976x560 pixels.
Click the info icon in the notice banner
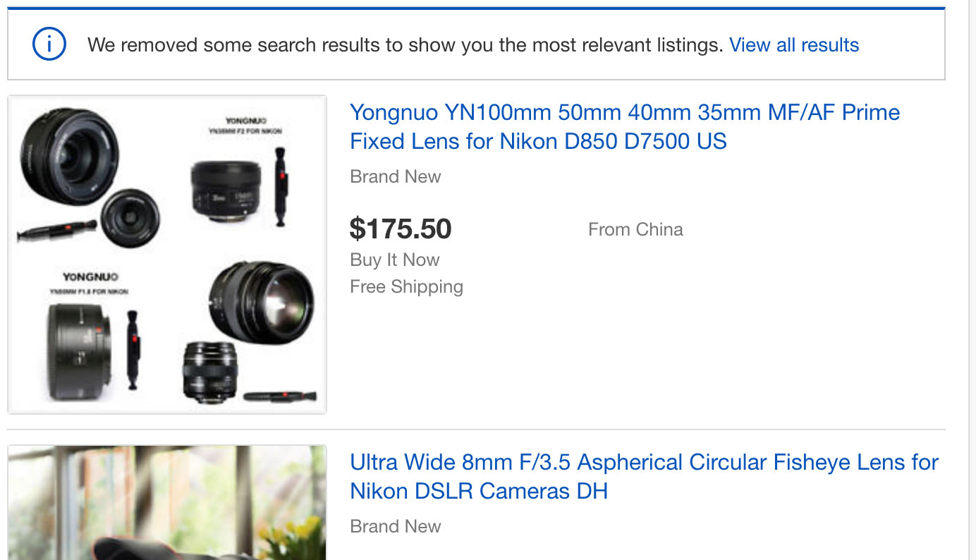(49, 45)
